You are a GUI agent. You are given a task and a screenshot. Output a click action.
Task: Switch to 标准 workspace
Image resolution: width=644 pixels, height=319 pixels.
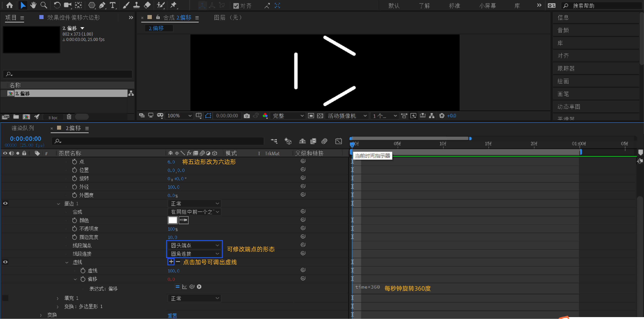click(454, 6)
